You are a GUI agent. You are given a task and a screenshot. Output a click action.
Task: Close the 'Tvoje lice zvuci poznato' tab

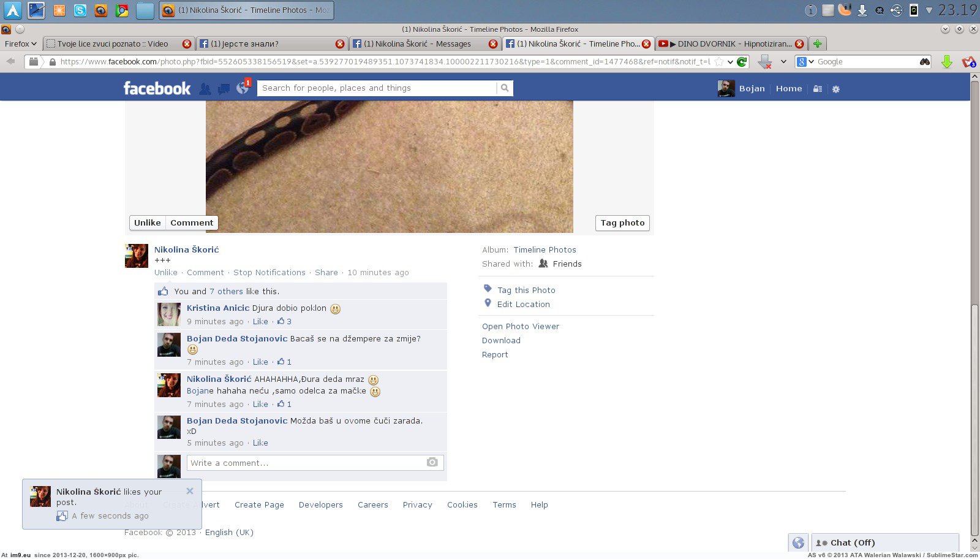coord(187,44)
